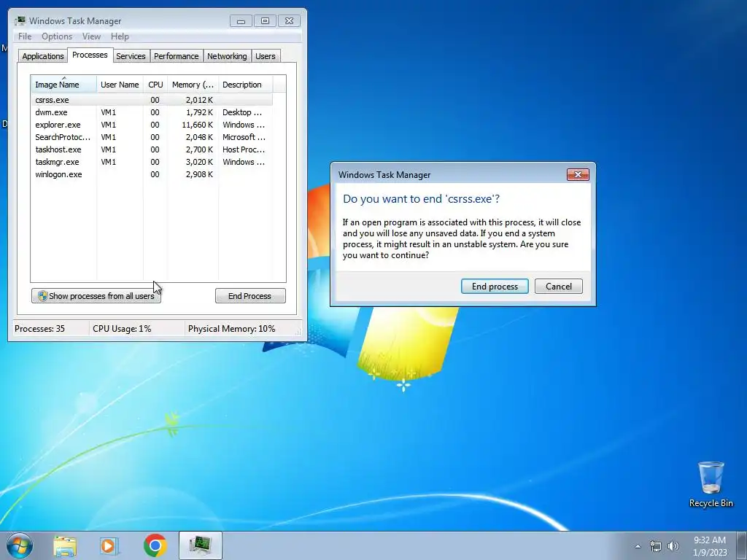Select the taskhost.exe process
The width and height of the screenshot is (747, 560).
coord(152,149)
